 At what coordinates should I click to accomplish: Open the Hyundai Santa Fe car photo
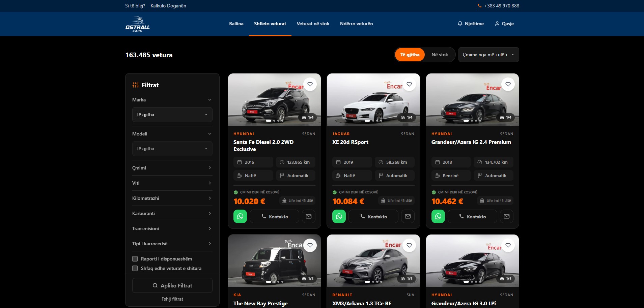(274, 100)
